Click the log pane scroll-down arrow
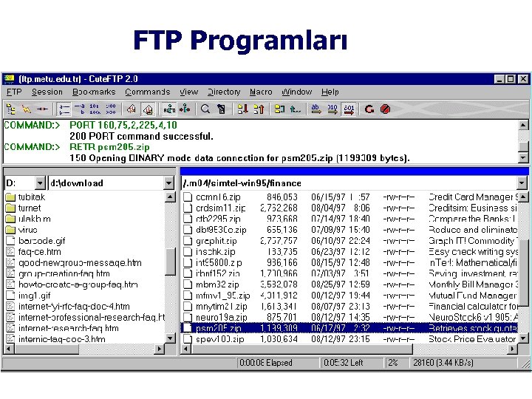The width and height of the screenshot is (532, 399). point(523,157)
